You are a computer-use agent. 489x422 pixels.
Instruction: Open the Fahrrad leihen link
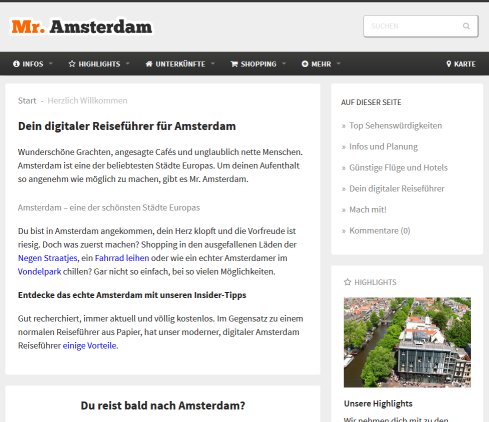(122, 258)
